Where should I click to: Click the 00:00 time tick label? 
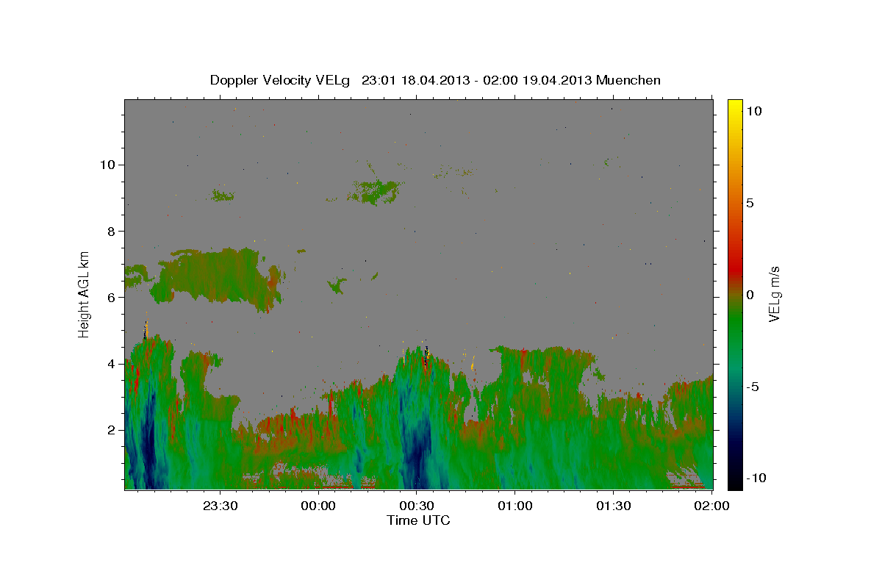coord(318,506)
